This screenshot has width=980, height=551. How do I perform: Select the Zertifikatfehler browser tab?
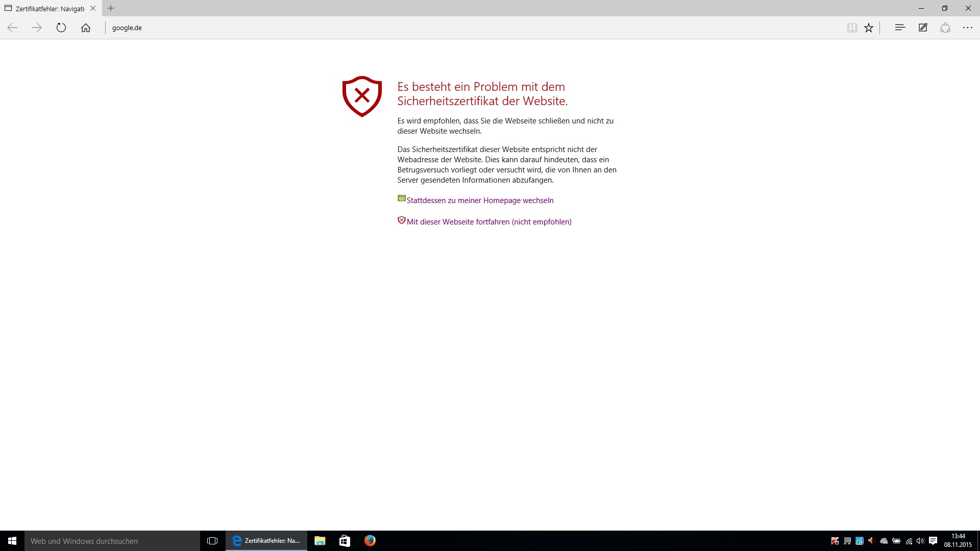coord(48,9)
